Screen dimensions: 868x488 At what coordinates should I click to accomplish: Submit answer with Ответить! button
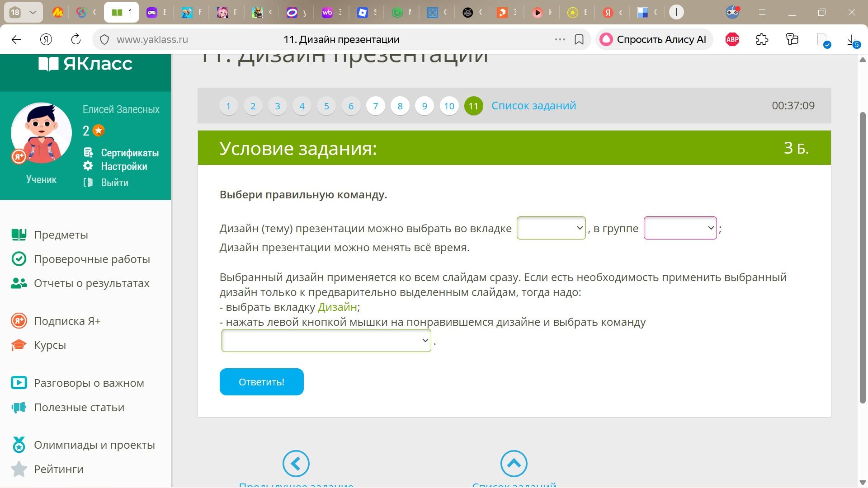261,382
